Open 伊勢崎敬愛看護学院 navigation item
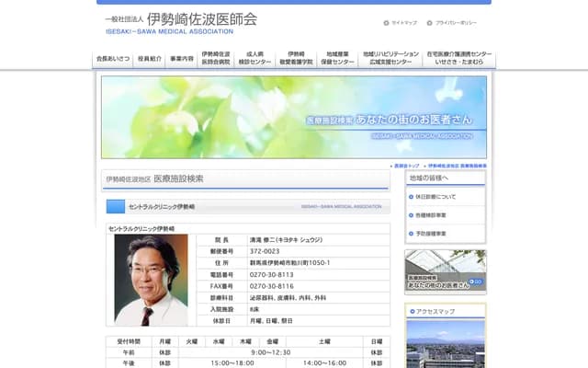 (x=296, y=58)
